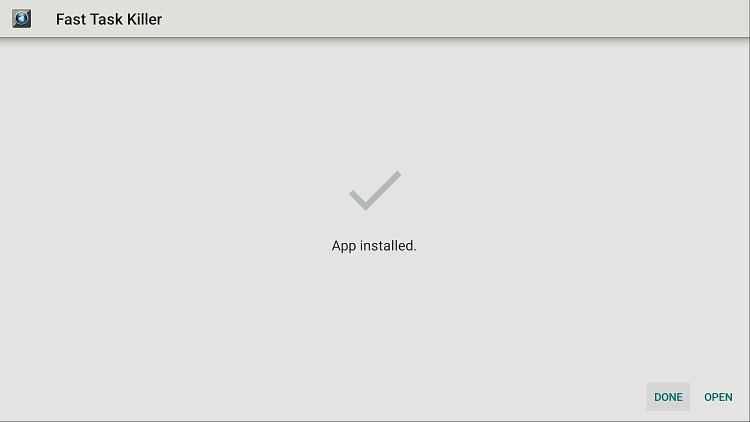Click the header bar beside Fast Task Killer
The width and height of the screenshot is (750, 422).
pyautogui.click(x=454, y=19)
